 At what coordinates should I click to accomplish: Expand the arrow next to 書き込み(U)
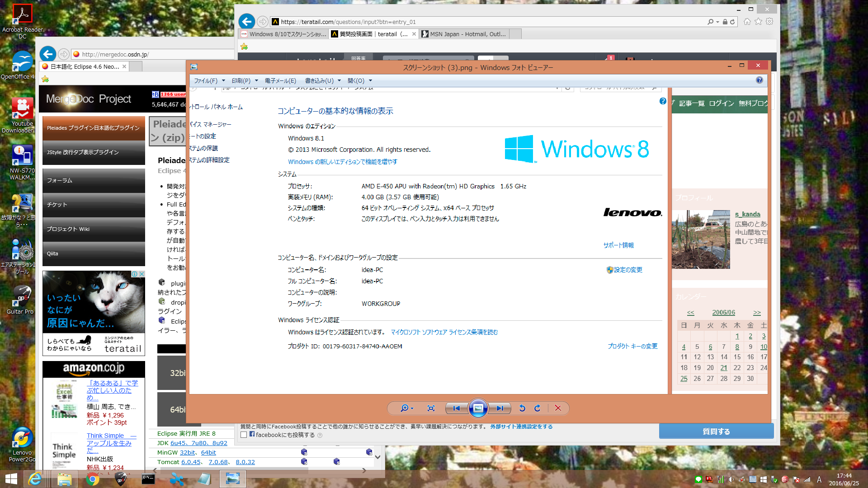point(339,81)
